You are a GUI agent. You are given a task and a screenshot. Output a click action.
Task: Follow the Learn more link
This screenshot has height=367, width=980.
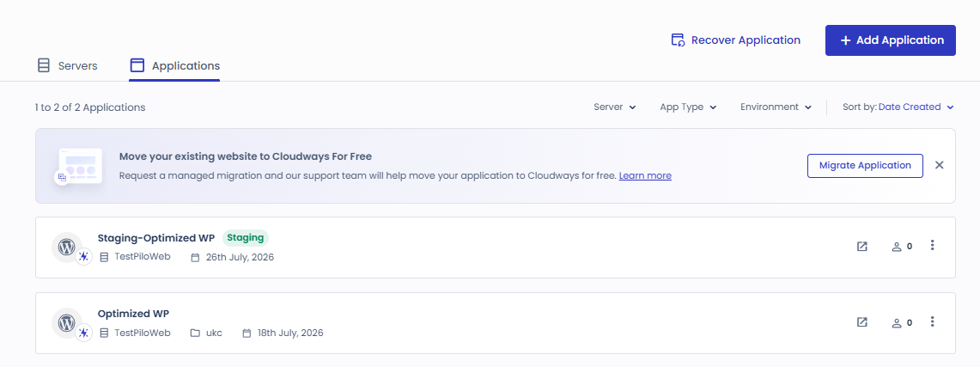(x=645, y=175)
